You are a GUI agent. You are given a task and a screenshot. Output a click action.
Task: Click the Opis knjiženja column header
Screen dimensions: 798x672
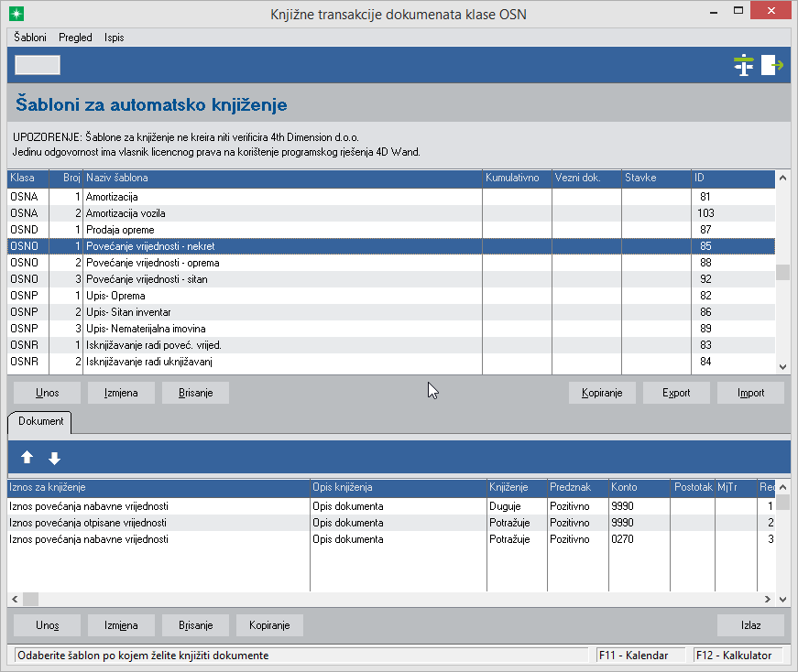pos(399,487)
